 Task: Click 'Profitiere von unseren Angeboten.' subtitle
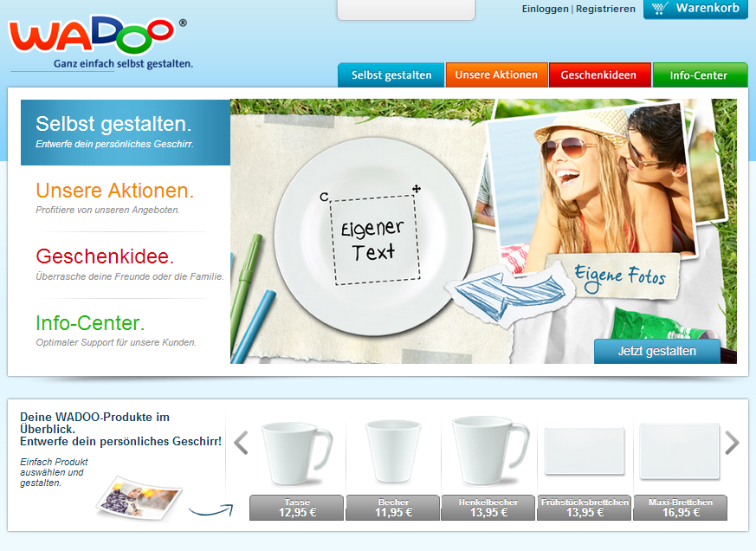[107, 210]
